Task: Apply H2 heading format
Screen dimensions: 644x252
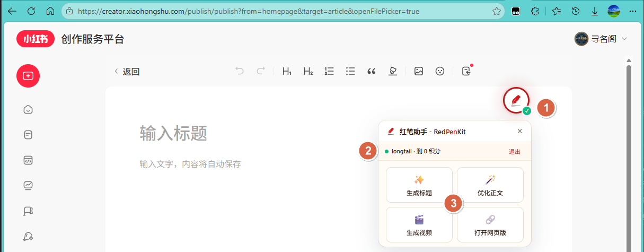Action: click(x=308, y=71)
